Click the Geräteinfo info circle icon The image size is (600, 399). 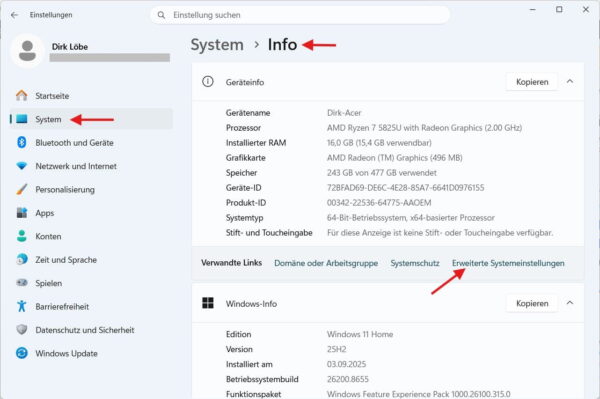(x=208, y=81)
